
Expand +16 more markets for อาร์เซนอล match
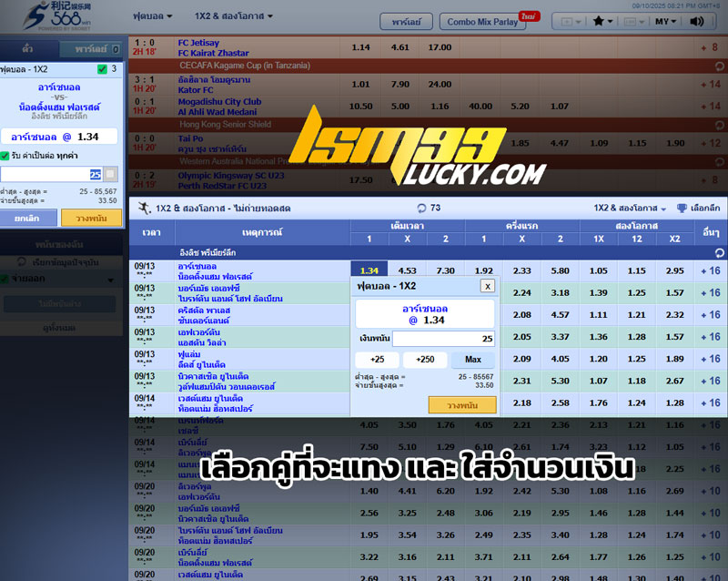pyautogui.click(x=711, y=270)
